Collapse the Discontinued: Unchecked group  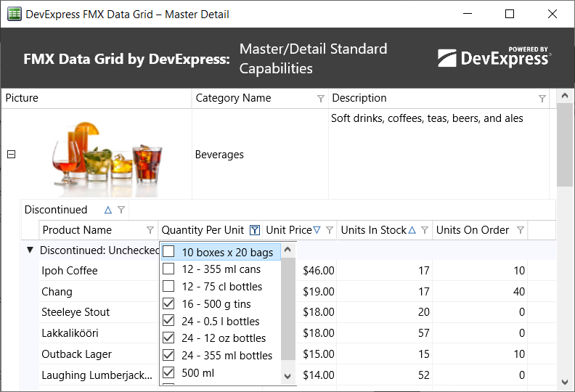[x=30, y=250]
